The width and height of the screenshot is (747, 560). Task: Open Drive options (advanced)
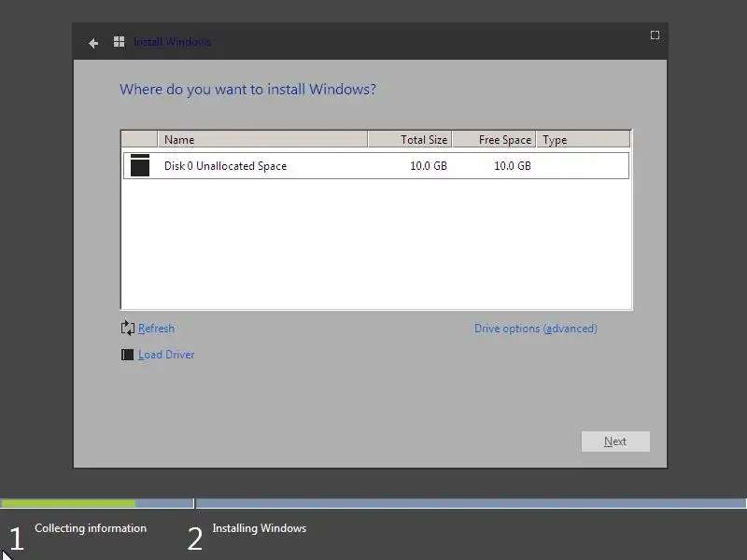[x=535, y=329]
